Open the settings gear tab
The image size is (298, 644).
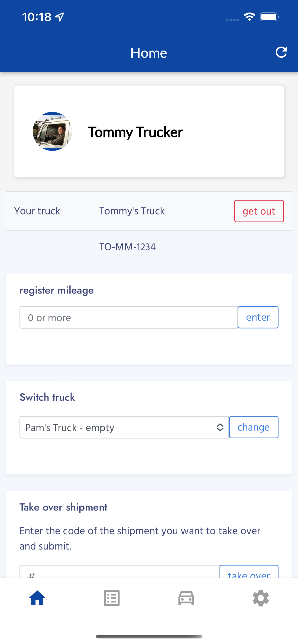261,598
